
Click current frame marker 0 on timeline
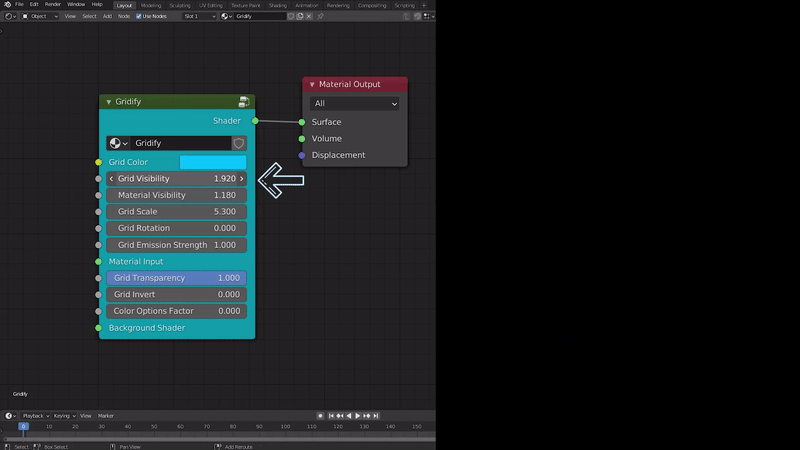(x=23, y=427)
